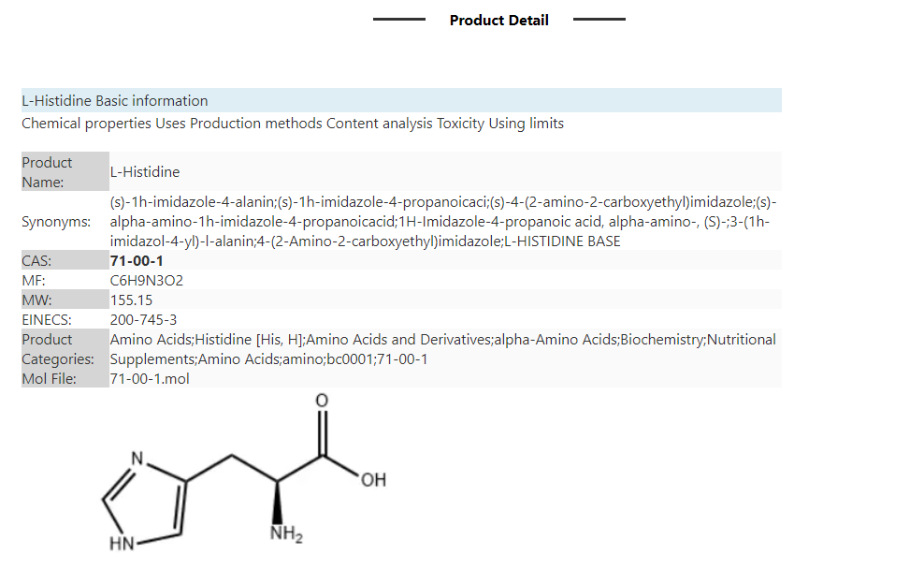Click the Product Detail heading
924x585 pixels.
(499, 20)
